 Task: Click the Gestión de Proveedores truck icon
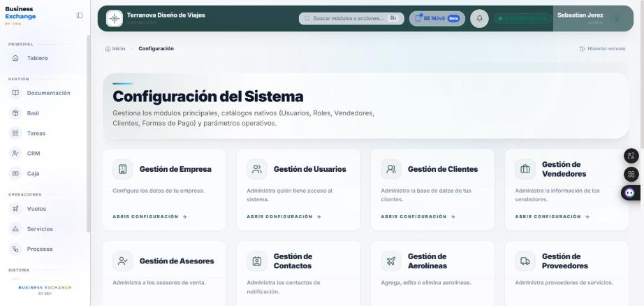pos(525,261)
